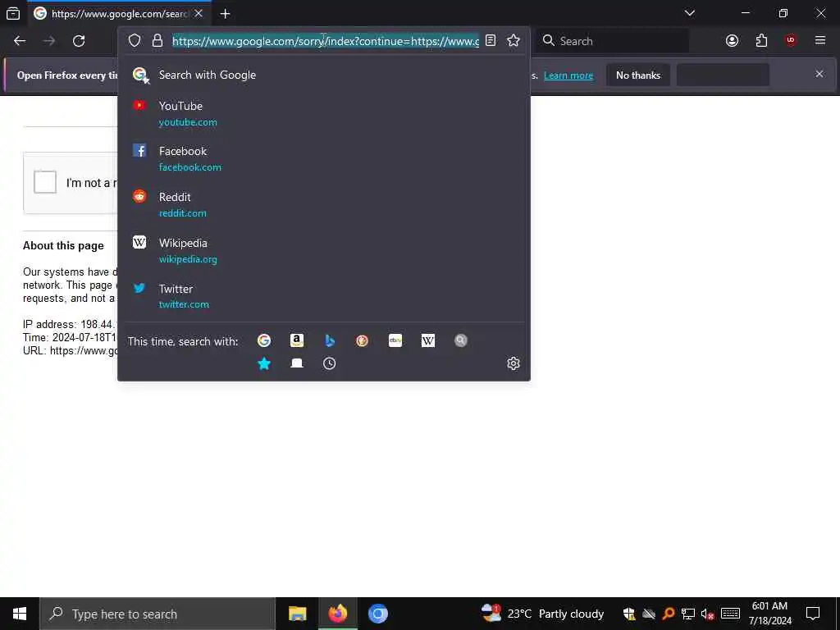Screen dimensions: 840x630
Task: Click the Windows taskbar search field
Action: coord(157,614)
